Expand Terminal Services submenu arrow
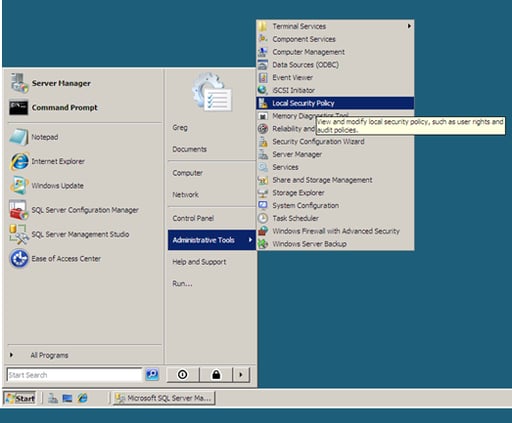The width and height of the screenshot is (512, 423). (409, 26)
